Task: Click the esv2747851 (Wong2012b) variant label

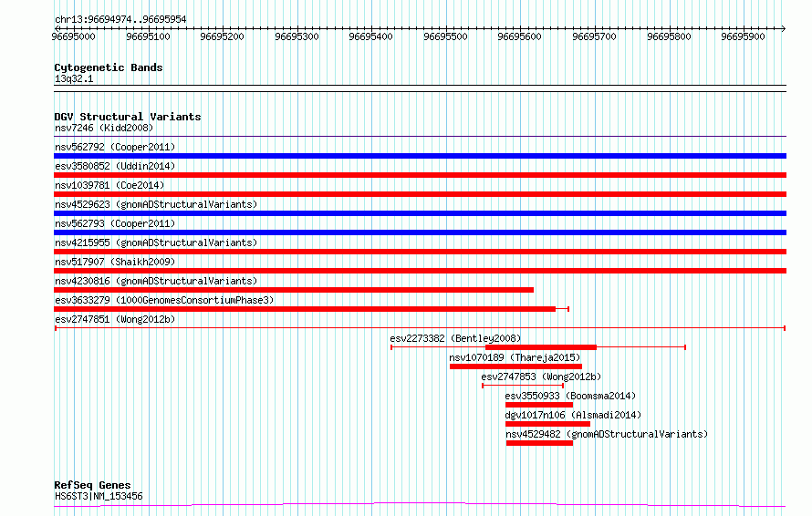Action: coord(115,319)
